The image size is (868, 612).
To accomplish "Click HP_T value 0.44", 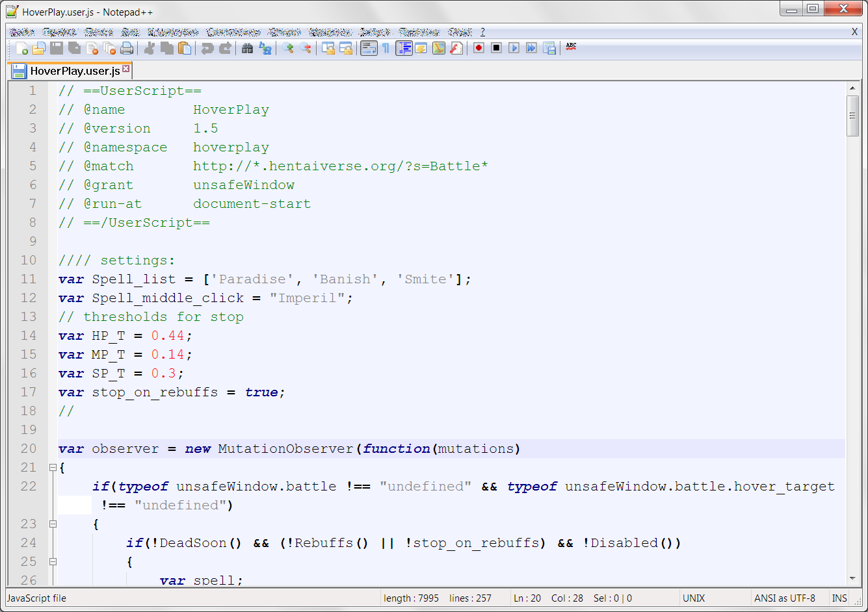I will pyautogui.click(x=168, y=336).
